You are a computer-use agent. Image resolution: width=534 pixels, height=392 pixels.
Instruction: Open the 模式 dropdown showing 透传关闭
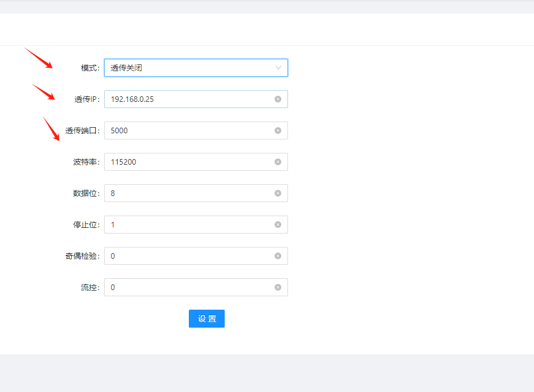[196, 68]
